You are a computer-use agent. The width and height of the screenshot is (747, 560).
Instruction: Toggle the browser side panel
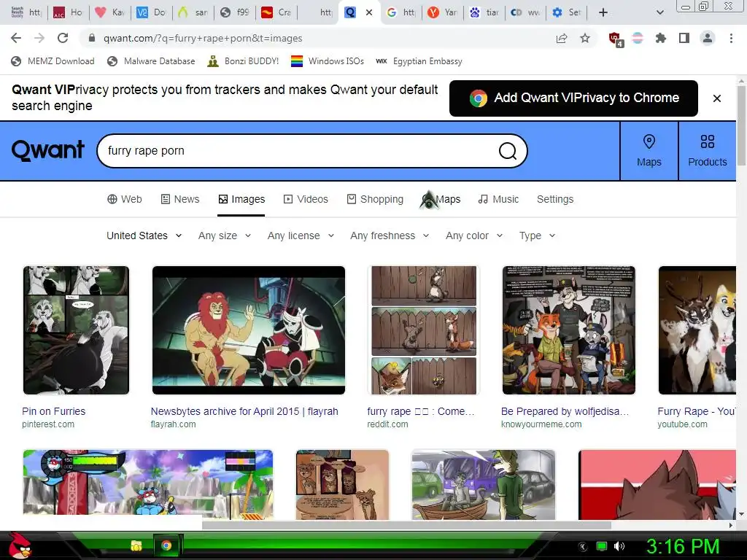[684, 38]
